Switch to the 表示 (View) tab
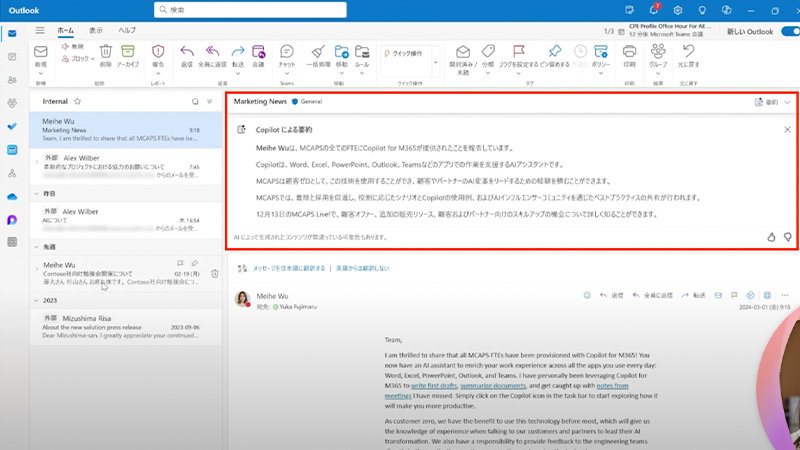Viewport: 800px width, 450px height. point(95,31)
